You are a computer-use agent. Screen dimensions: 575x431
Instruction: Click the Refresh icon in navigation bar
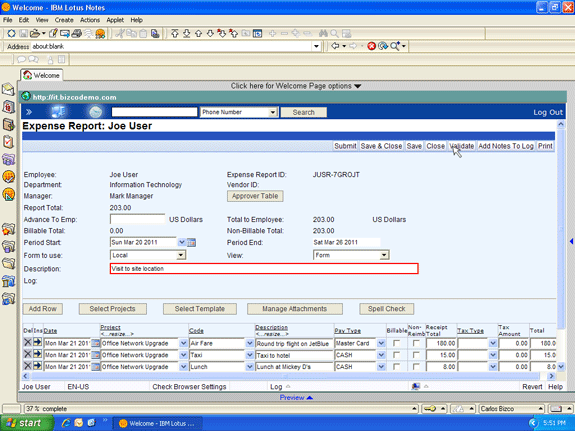pyautogui.click(x=383, y=46)
